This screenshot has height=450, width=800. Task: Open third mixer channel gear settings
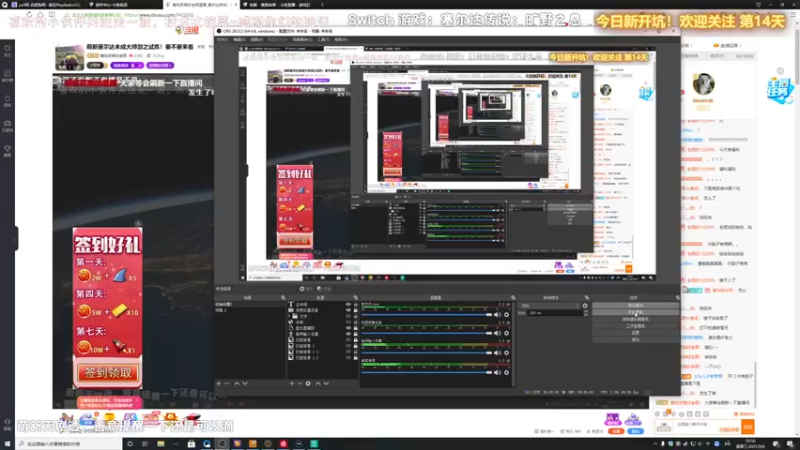(507, 353)
